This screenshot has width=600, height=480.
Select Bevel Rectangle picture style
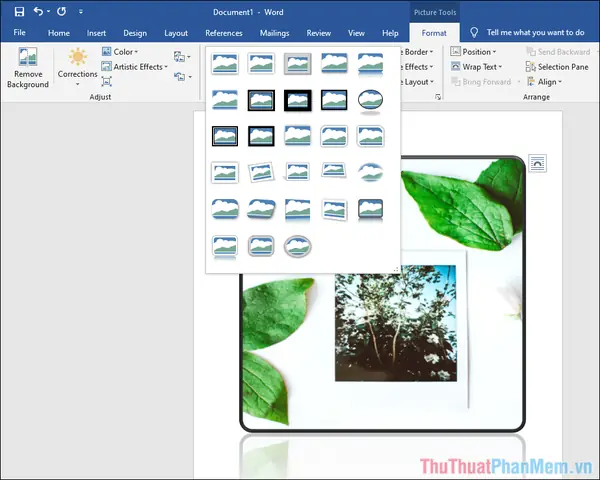225,209
